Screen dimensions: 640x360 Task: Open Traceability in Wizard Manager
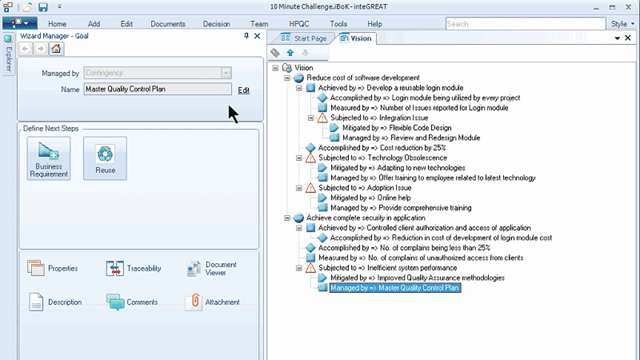133,268
